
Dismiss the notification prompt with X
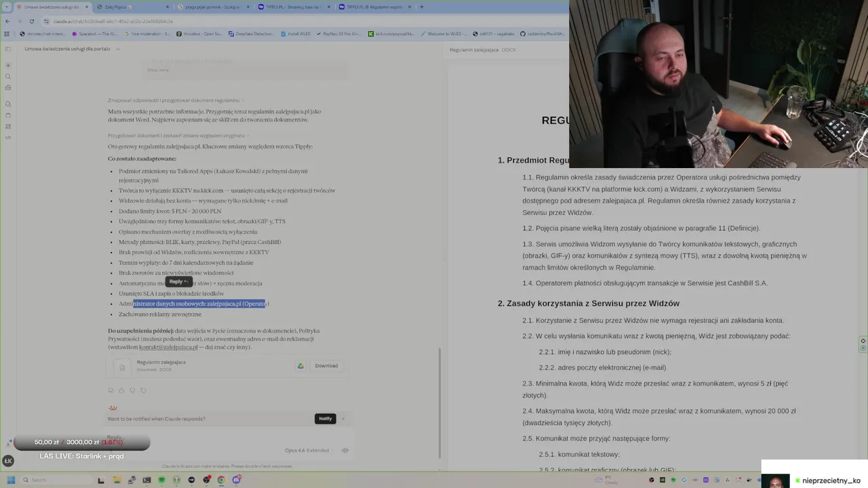pyautogui.click(x=343, y=419)
